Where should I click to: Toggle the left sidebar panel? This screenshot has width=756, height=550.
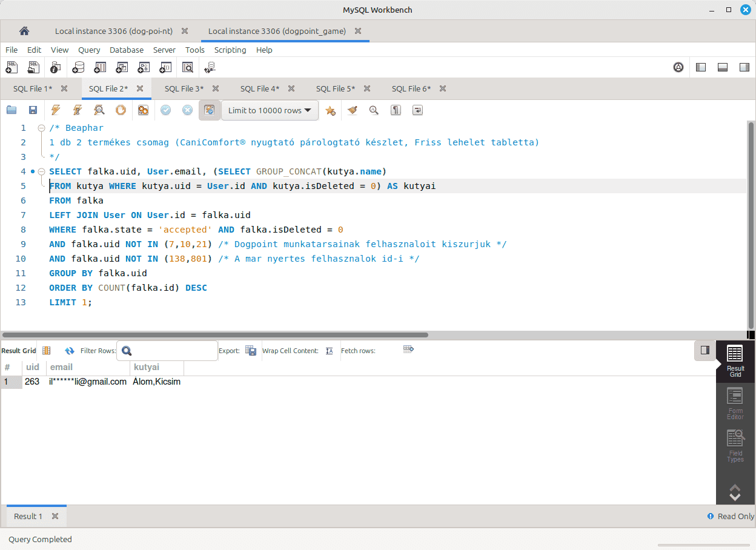coord(701,67)
